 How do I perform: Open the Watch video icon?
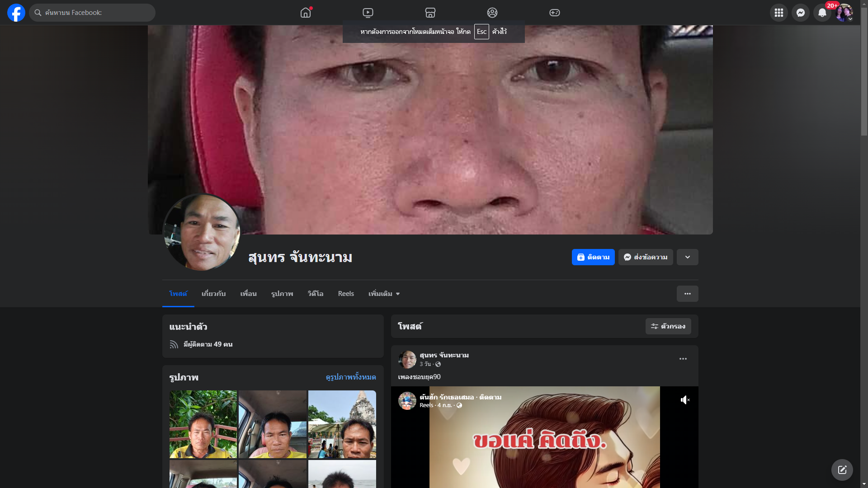click(x=368, y=13)
